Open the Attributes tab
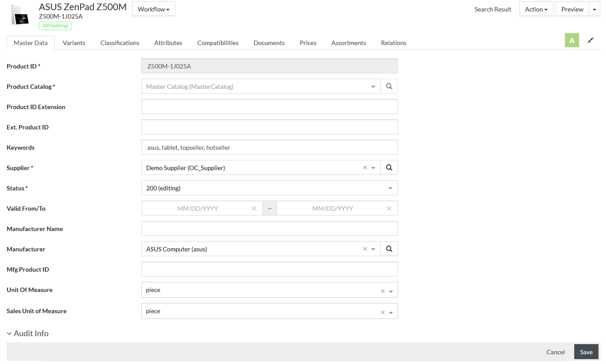The height and width of the screenshot is (364, 606). (x=168, y=43)
